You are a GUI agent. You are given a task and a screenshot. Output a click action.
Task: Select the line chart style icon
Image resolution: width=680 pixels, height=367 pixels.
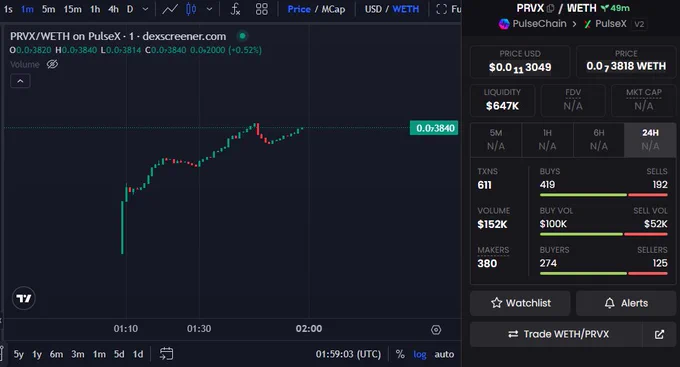(x=170, y=9)
